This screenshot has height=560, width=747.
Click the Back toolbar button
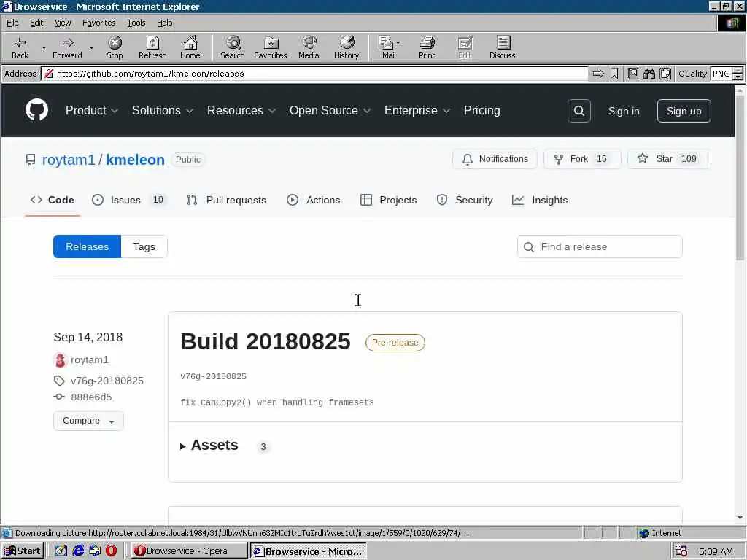coord(20,47)
